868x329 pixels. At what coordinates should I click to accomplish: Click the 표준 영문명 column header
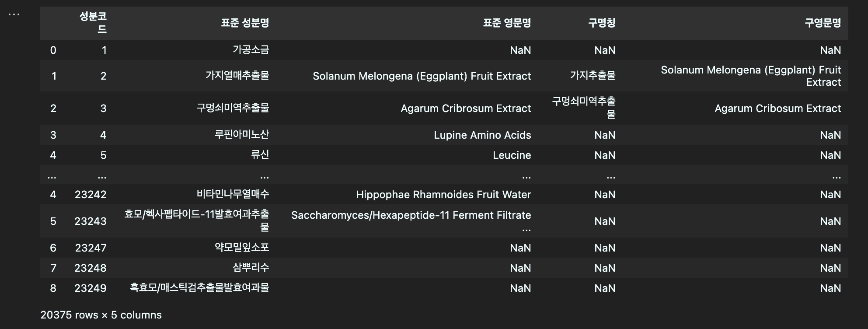[507, 23]
